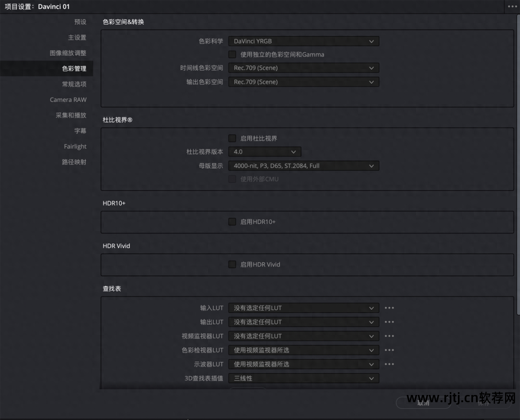Enable the HDR Vivid checkbox
Viewport: 520px width, 420px height.
(232, 264)
